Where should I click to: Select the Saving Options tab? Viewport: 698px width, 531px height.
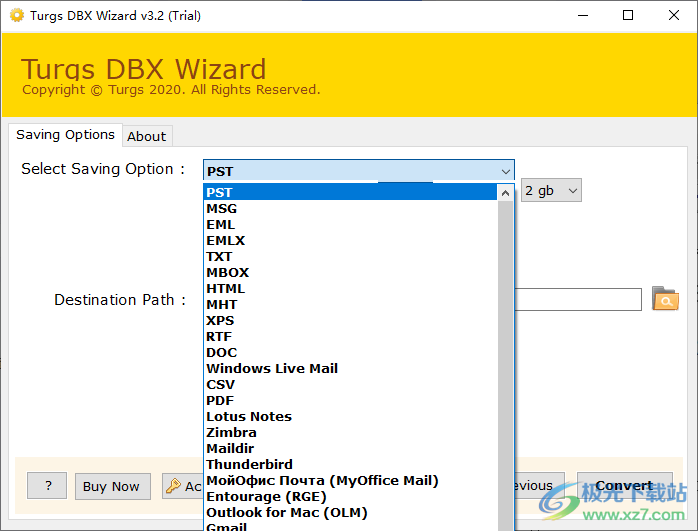pyautogui.click(x=65, y=134)
